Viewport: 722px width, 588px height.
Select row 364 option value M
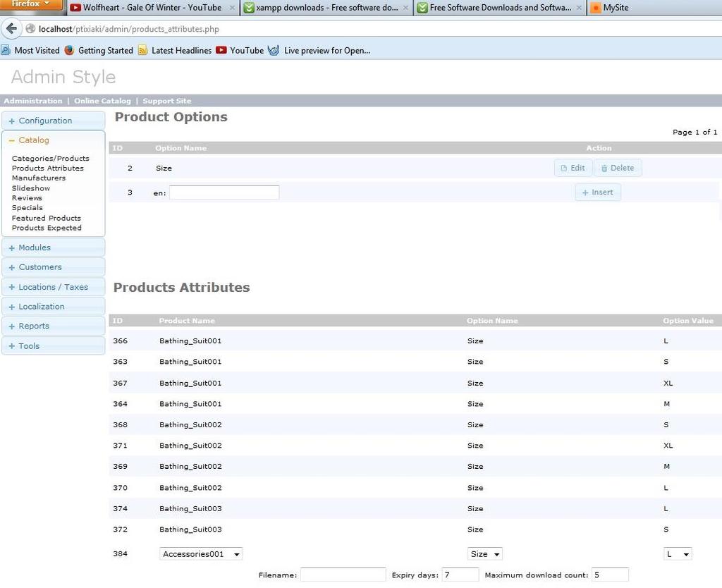[x=667, y=404]
